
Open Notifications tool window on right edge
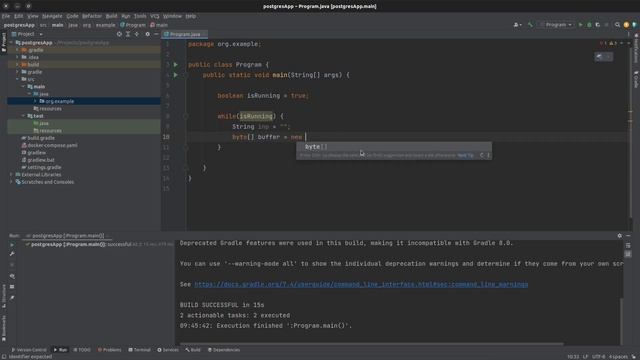[x=636, y=48]
